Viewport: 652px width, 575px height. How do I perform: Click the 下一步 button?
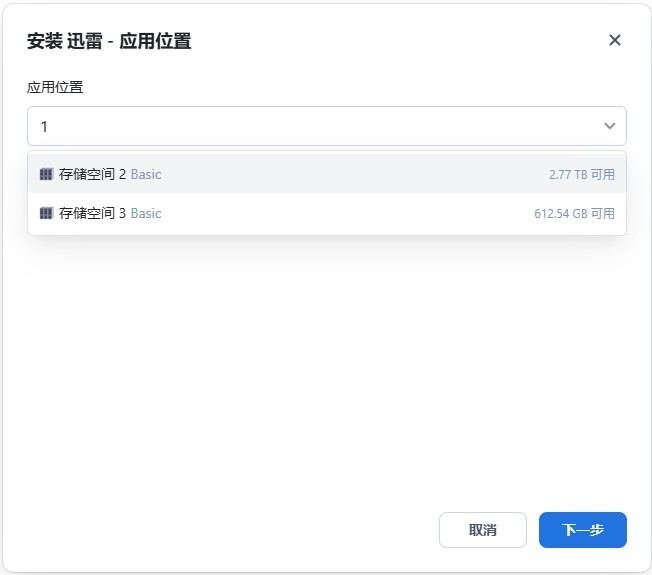(x=583, y=530)
